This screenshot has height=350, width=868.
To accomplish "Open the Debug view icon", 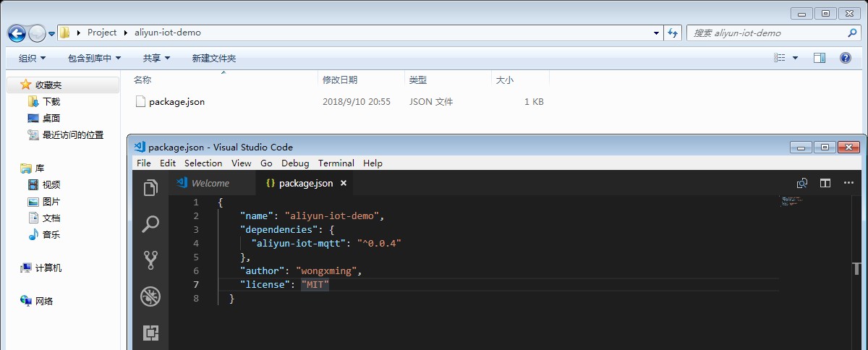I will (150, 296).
